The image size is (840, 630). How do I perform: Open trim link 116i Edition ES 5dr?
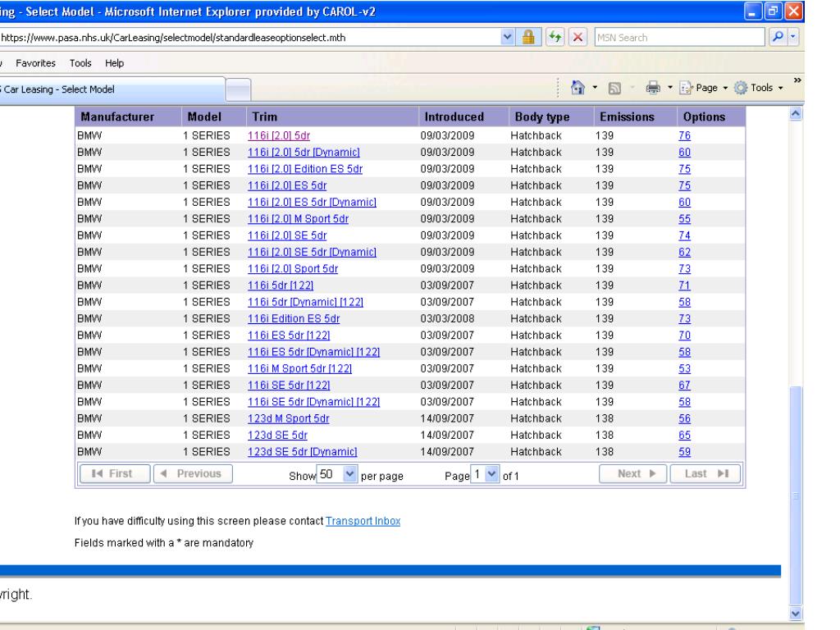294,318
